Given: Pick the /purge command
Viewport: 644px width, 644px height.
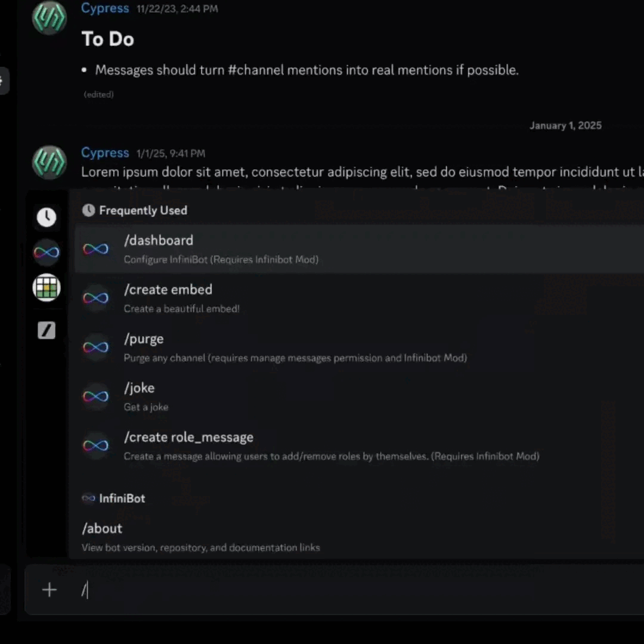Looking at the screenshot, I should [x=144, y=339].
